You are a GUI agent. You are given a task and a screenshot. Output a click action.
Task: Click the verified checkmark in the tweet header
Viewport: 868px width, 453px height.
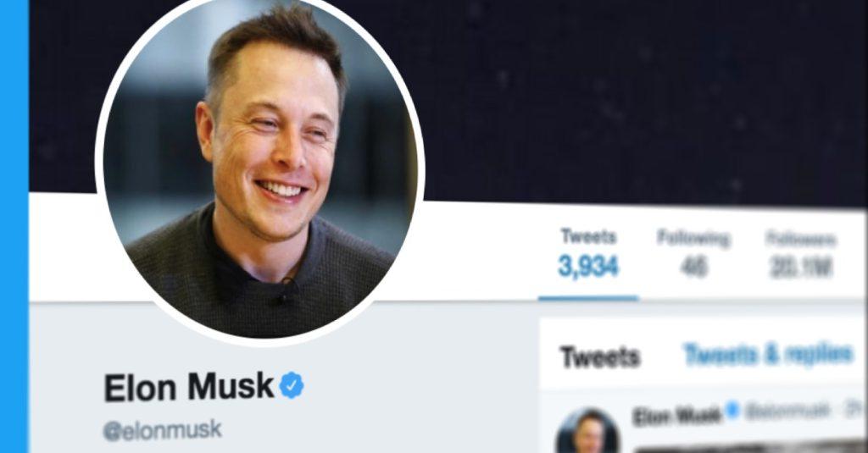[x=732, y=411]
